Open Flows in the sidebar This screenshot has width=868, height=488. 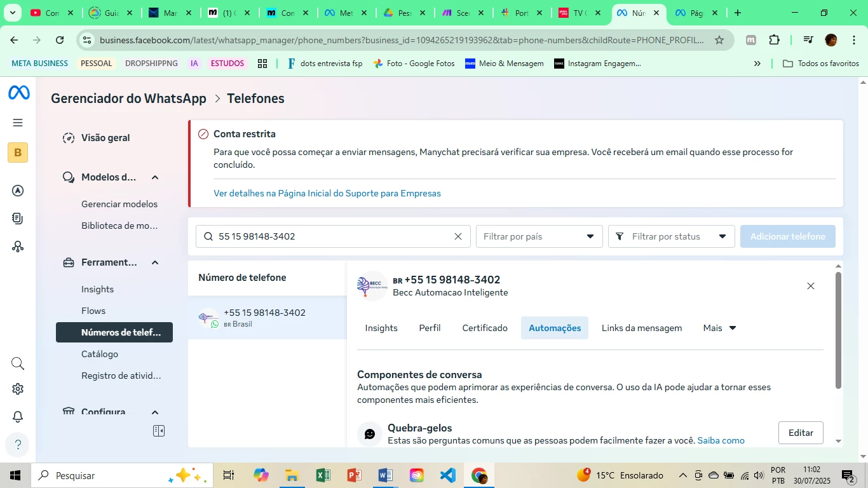point(93,311)
